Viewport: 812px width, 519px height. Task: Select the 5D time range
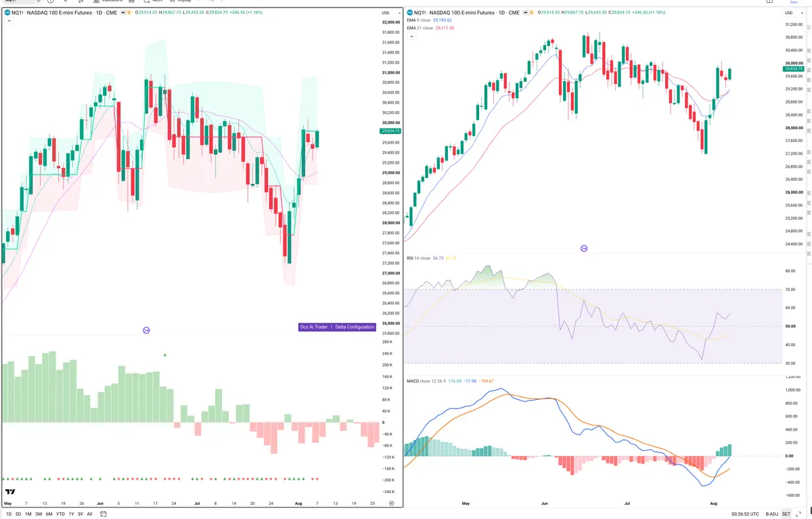coord(18,514)
